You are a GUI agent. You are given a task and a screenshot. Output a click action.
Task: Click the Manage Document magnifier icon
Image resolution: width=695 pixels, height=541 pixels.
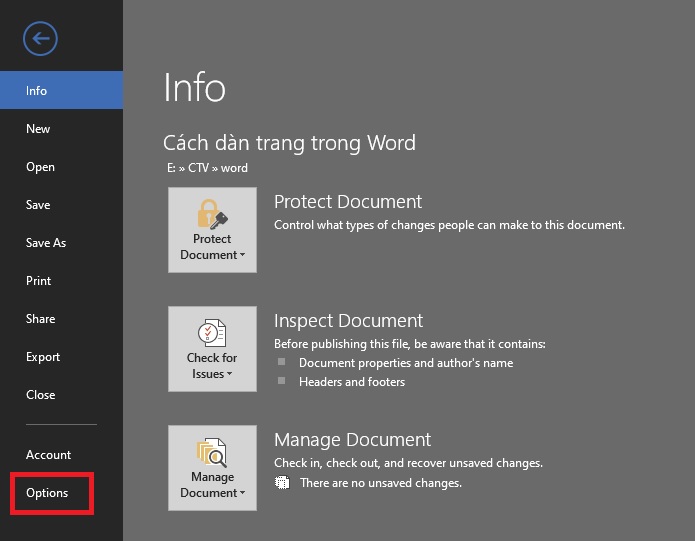[212, 452]
